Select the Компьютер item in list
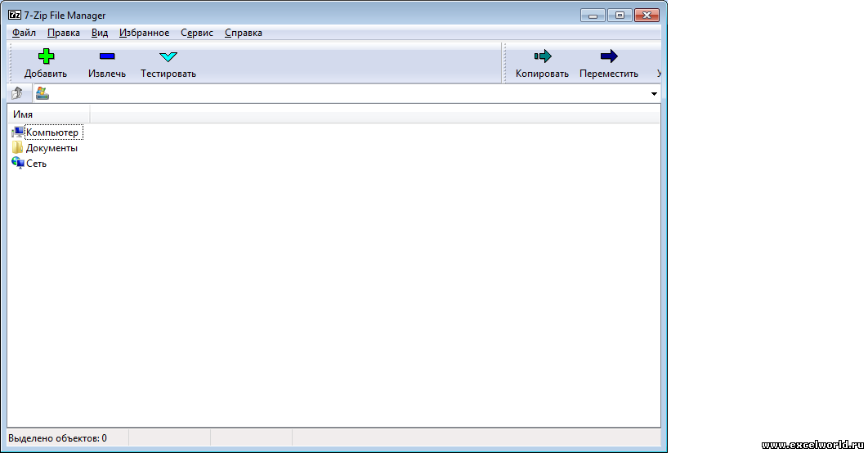 51,132
